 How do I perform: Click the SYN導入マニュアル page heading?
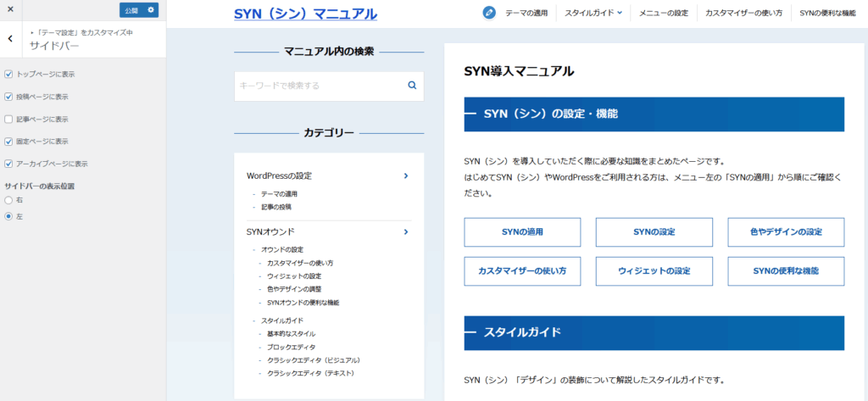519,71
